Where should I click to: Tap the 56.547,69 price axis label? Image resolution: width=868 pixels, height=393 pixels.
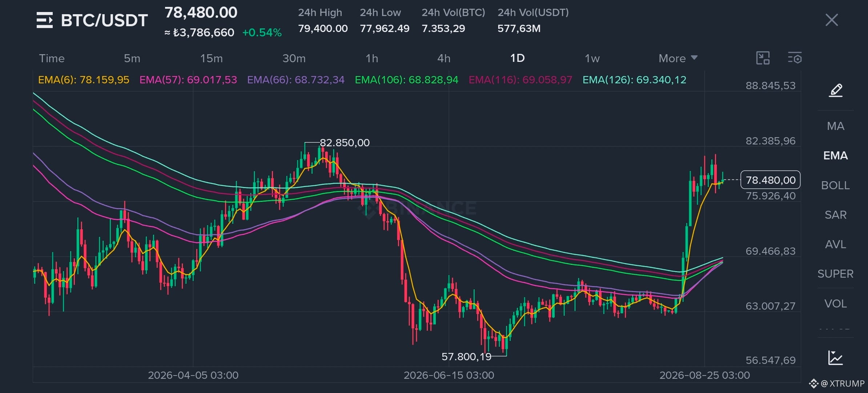(771, 361)
